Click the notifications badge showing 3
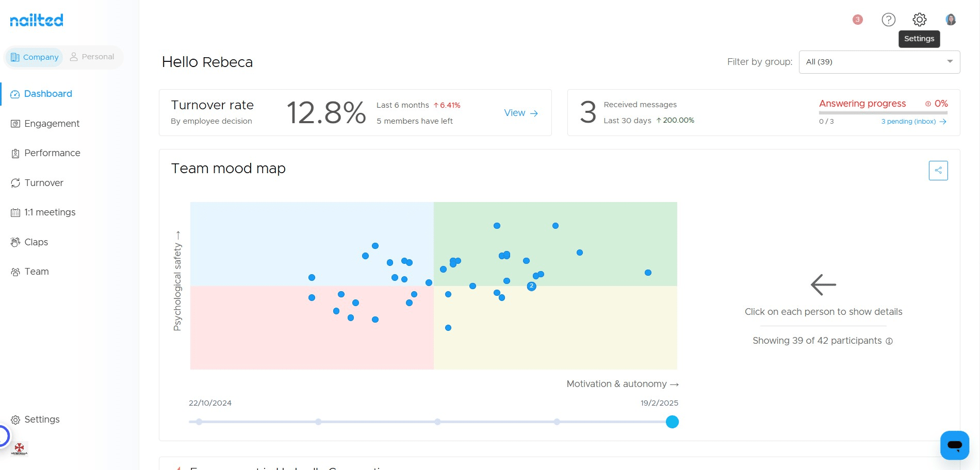Screen dimensions: 980x470 point(857,20)
